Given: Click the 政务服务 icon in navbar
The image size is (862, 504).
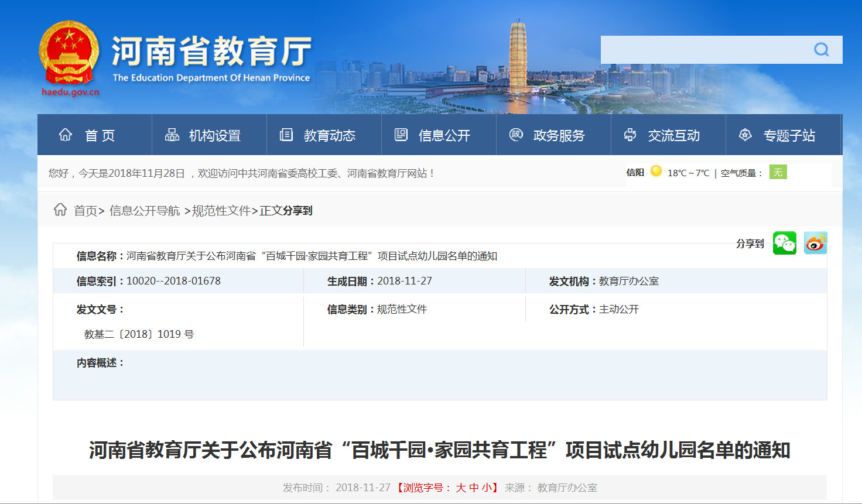Looking at the screenshot, I should pos(516,135).
